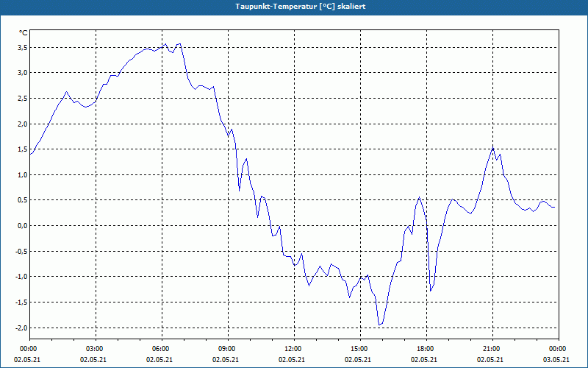This screenshot has width=588, height=368.
Task: Select the "-1,0" y-axis value
Action: pyautogui.click(x=21, y=277)
